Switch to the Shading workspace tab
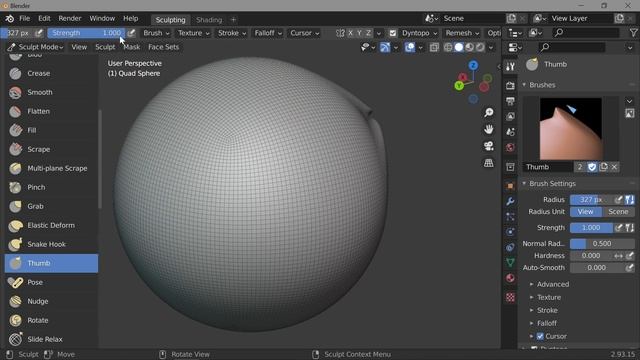 pos(209,20)
